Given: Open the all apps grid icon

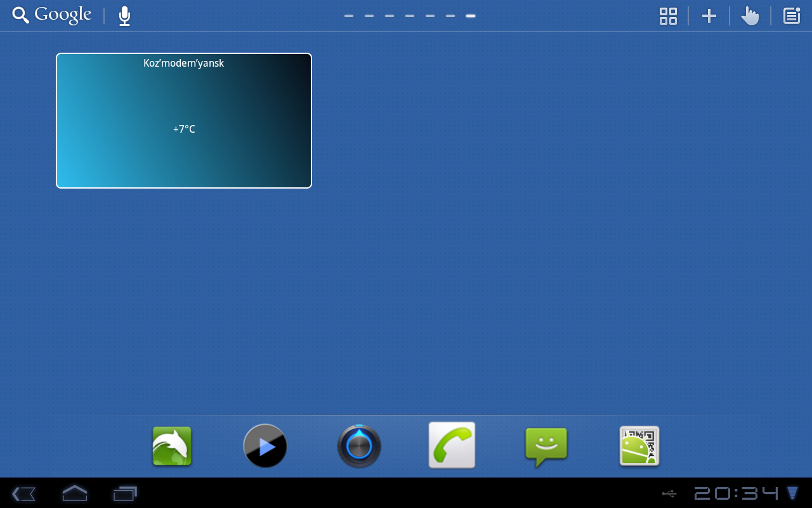Looking at the screenshot, I should coord(668,16).
